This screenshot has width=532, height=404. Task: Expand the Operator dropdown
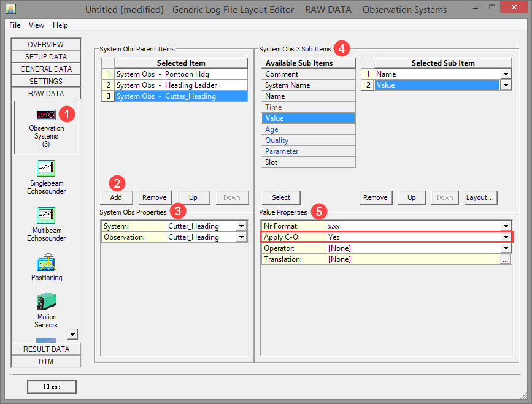(x=506, y=248)
